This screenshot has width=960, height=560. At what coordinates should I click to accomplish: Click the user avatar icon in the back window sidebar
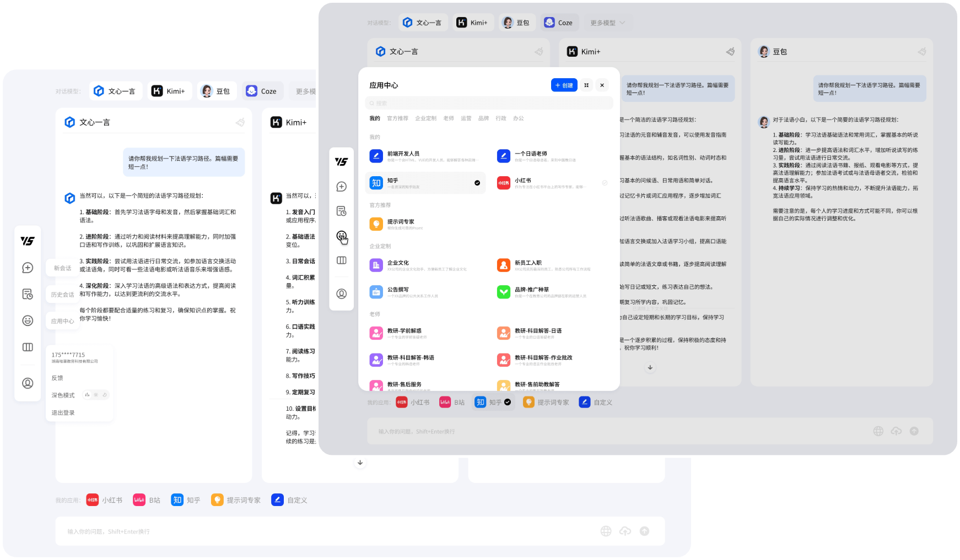[x=28, y=383]
